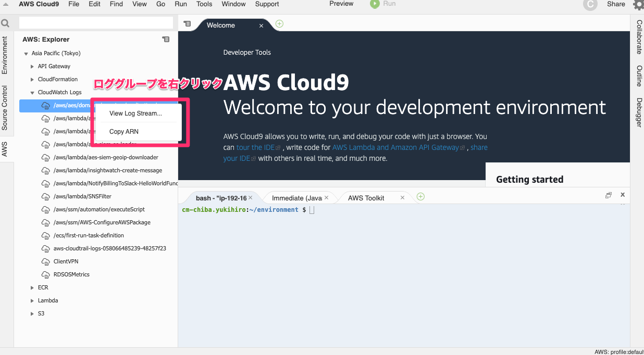Open a new editor tab with the plus icon
The width and height of the screenshot is (644, 355).
(x=279, y=23)
